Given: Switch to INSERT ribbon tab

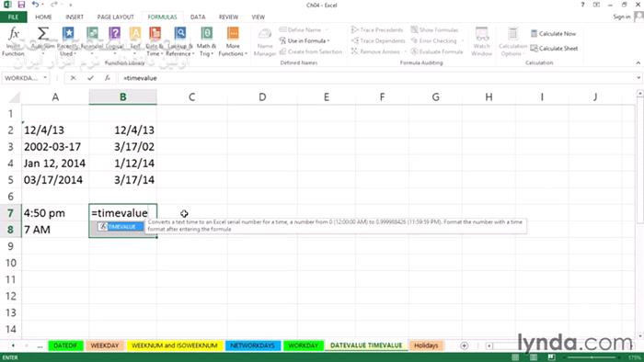Looking at the screenshot, I should pos(75,17).
